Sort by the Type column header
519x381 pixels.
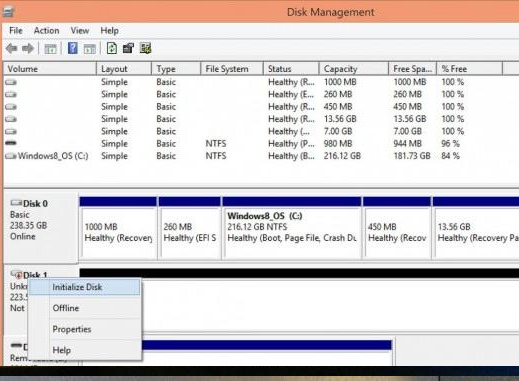(176, 69)
